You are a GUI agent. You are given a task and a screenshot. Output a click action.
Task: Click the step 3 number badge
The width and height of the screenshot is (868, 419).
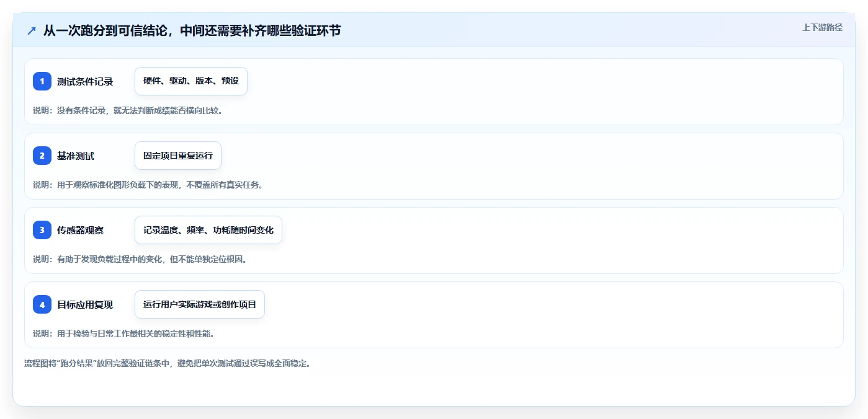click(42, 230)
